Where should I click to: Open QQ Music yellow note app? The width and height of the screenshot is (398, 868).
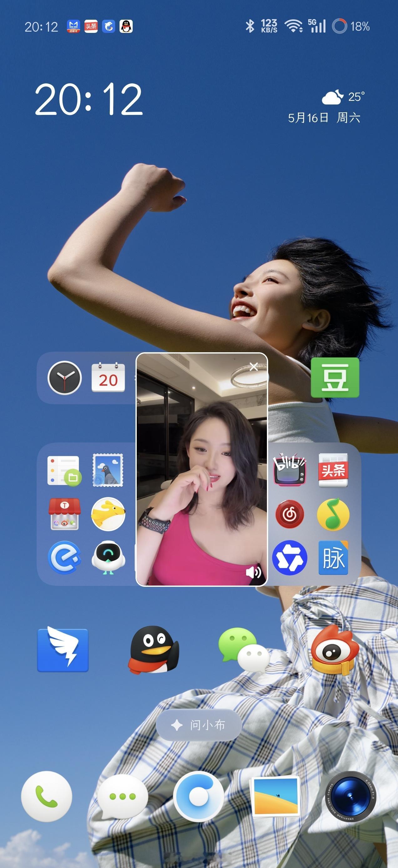[x=333, y=514]
